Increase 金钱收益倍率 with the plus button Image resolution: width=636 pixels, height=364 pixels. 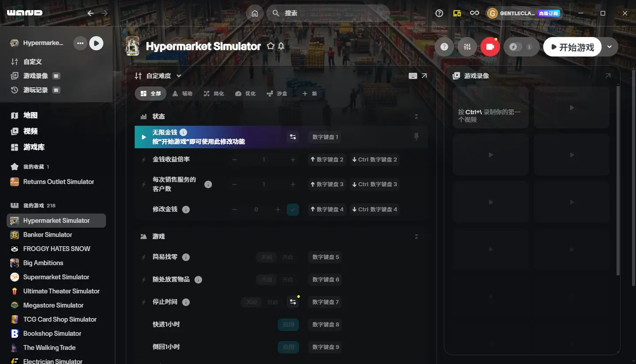293,160
